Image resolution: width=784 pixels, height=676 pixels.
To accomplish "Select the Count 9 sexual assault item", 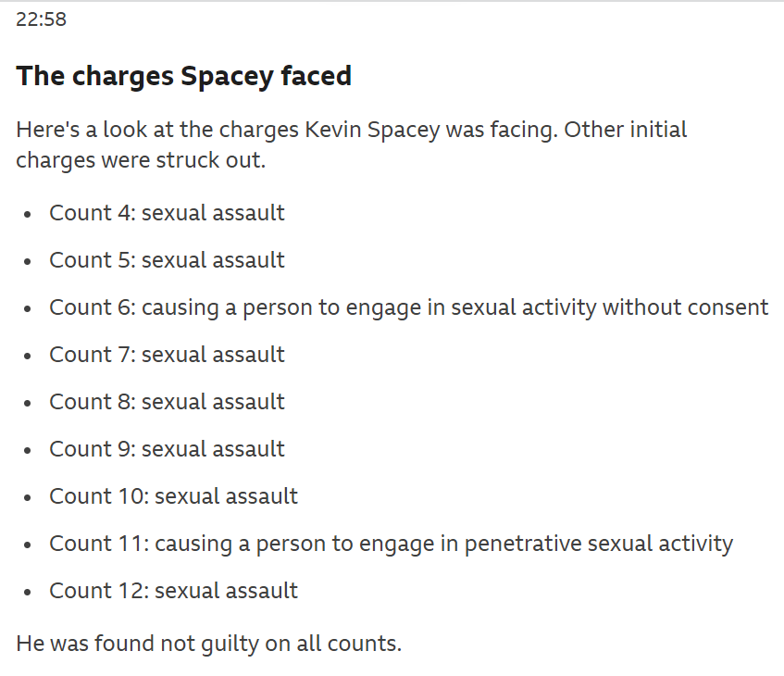I will (167, 449).
